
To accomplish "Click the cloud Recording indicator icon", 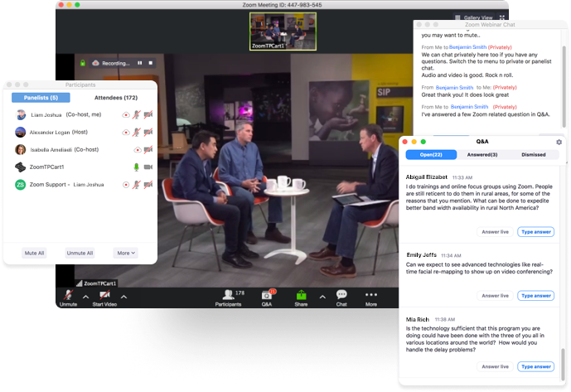I will tap(96, 63).
